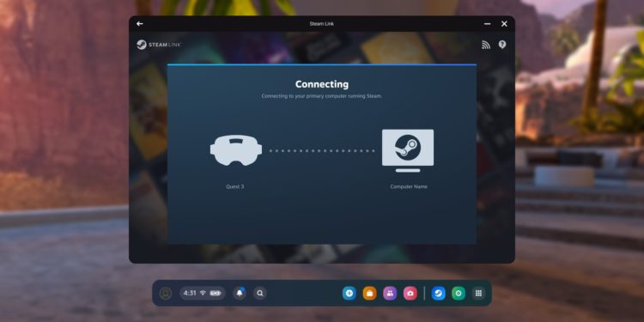Open the profile avatar in the dock

tap(166, 294)
